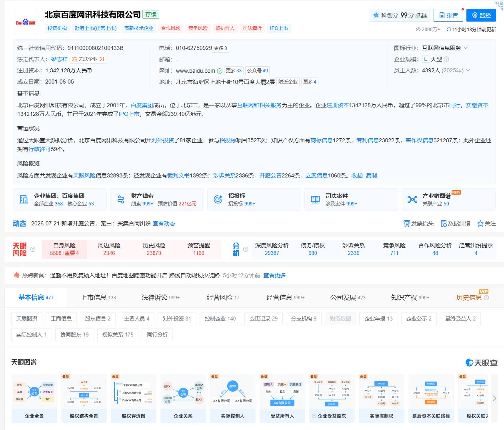504x430 pixels.
Task: Collapse the summary with 收起
Action: click(357, 175)
